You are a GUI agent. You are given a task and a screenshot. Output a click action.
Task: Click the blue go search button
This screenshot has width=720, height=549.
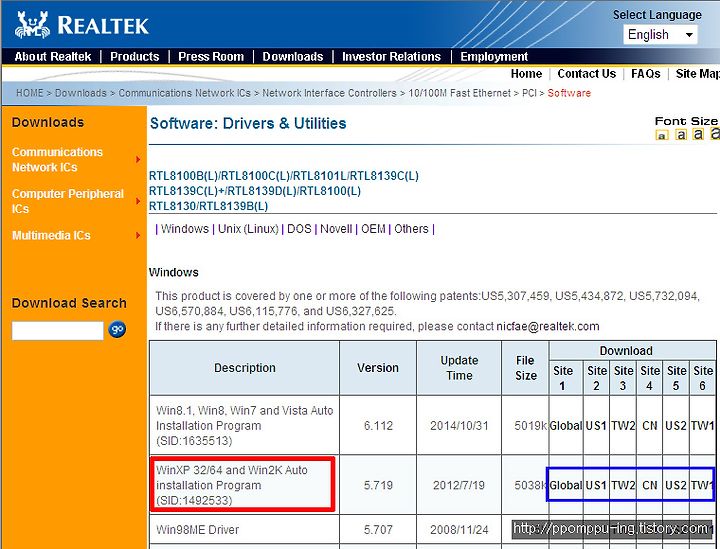pyautogui.click(x=117, y=329)
